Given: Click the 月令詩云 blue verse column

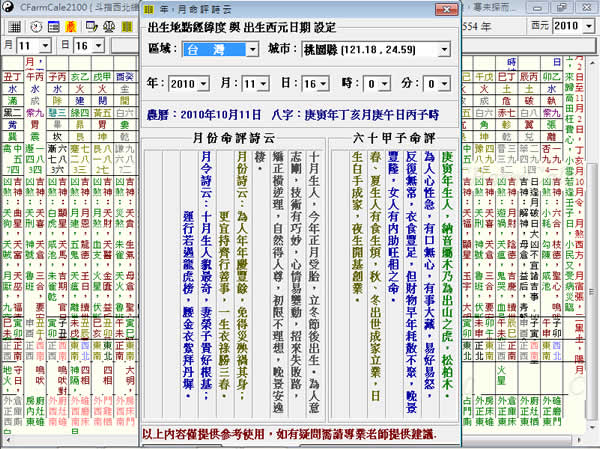Looking at the screenshot, I should pos(206,276).
